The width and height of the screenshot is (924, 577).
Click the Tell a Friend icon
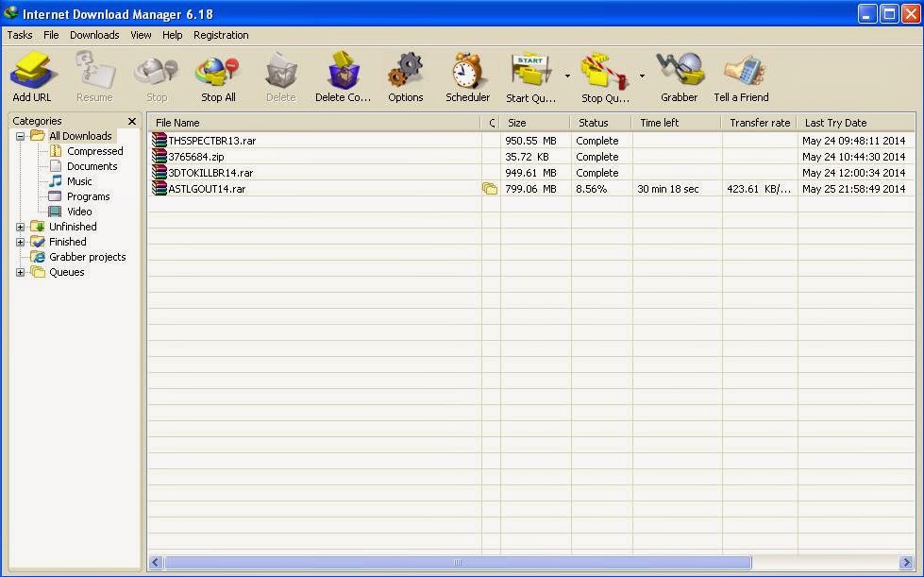coord(743,71)
